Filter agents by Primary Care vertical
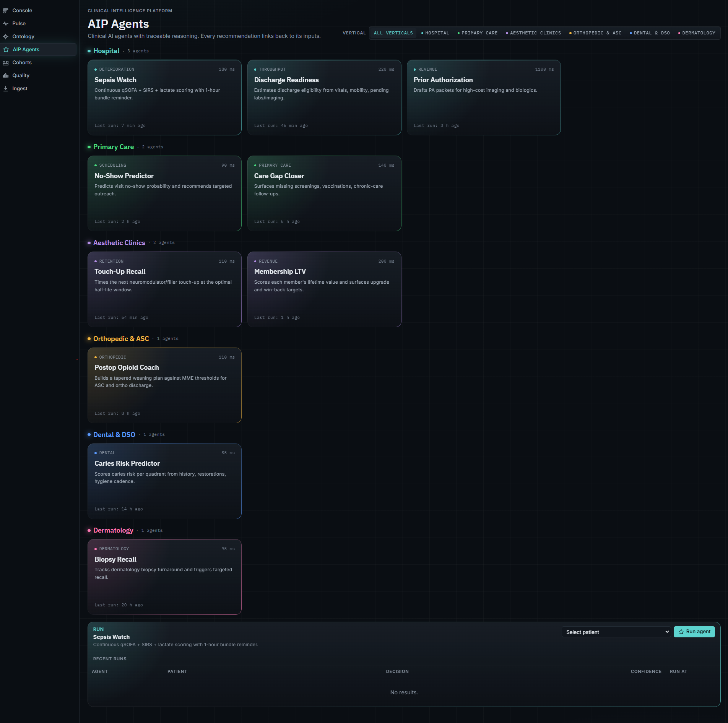Viewport: 728px width, 723px height. tap(478, 33)
